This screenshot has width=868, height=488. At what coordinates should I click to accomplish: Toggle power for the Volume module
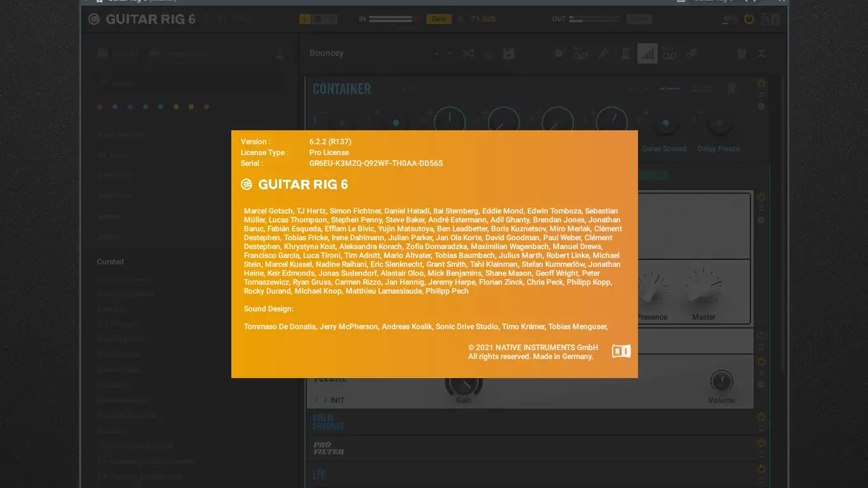click(761, 361)
